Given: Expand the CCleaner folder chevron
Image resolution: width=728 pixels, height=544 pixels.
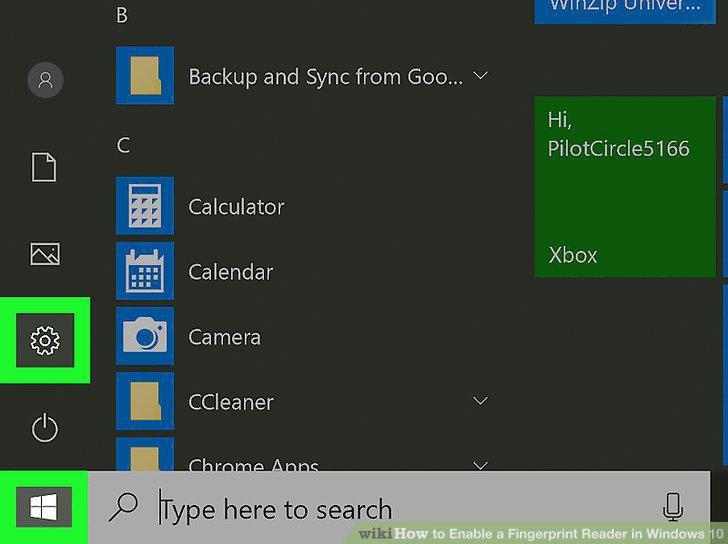Looking at the screenshot, I should point(481,400).
